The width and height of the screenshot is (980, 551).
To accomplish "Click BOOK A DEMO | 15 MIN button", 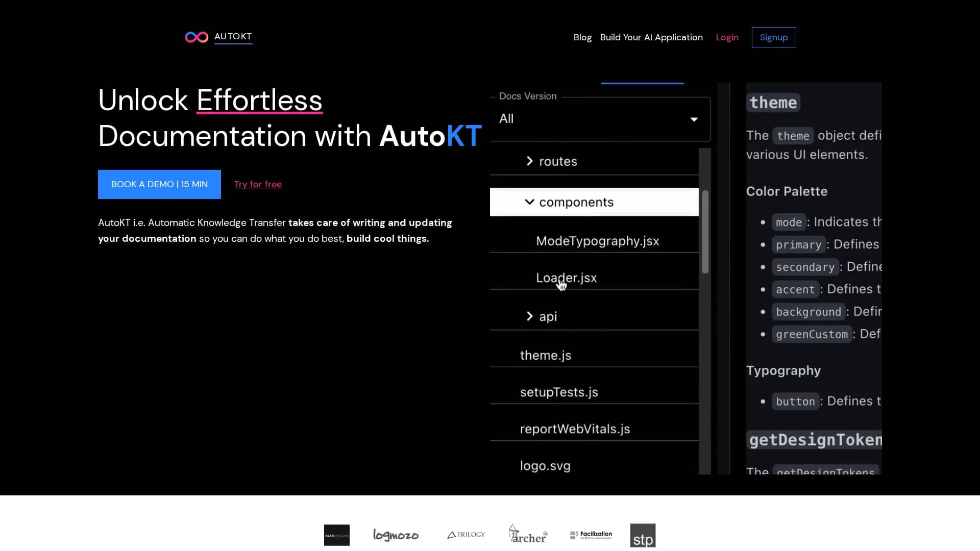I will coord(159,184).
